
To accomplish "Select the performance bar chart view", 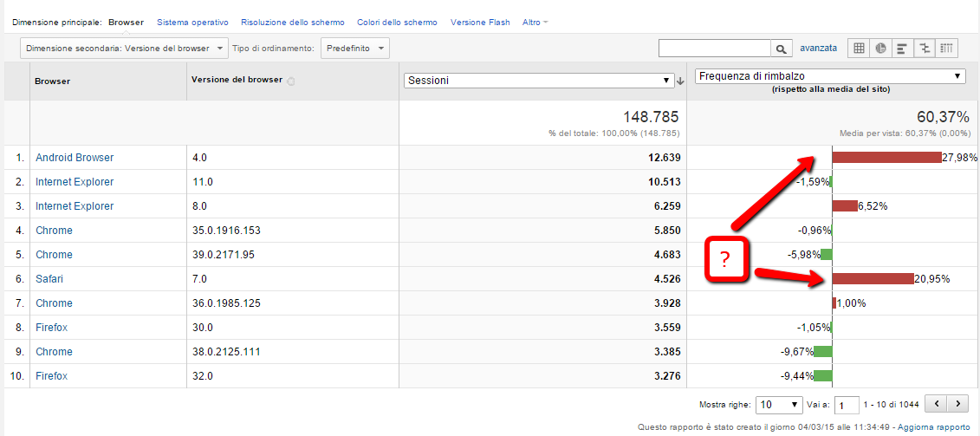I will pyautogui.click(x=903, y=49).
